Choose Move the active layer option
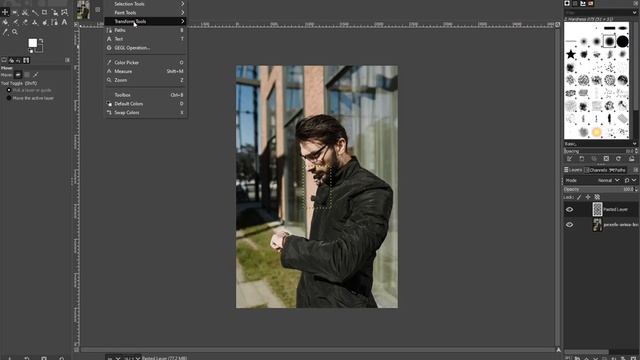This screenshot has width=640, height=360. [30, 98]
